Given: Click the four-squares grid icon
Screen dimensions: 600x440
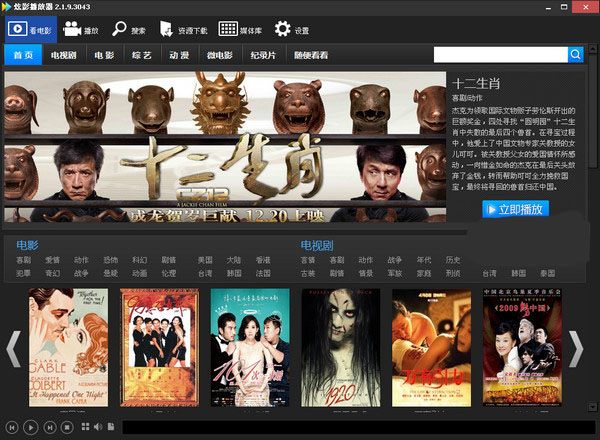Looking at the screenshot, I should click(x=85, y=427).
